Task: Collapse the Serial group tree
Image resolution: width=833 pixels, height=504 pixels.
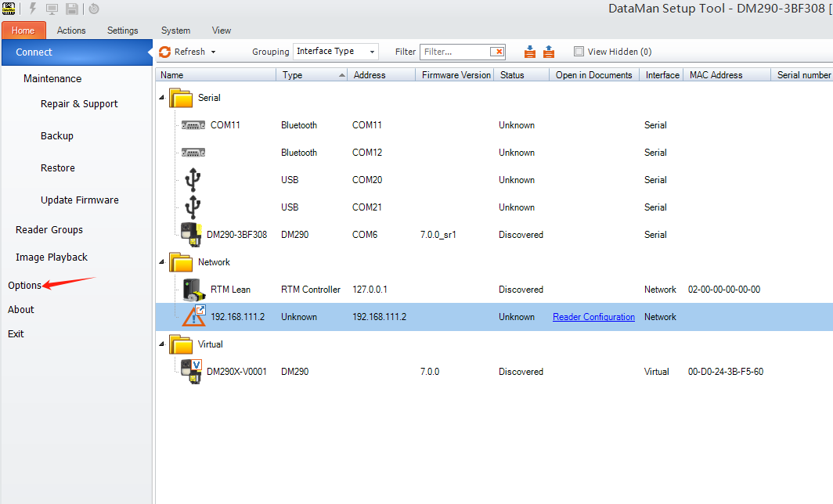Action: pos(162,98)
